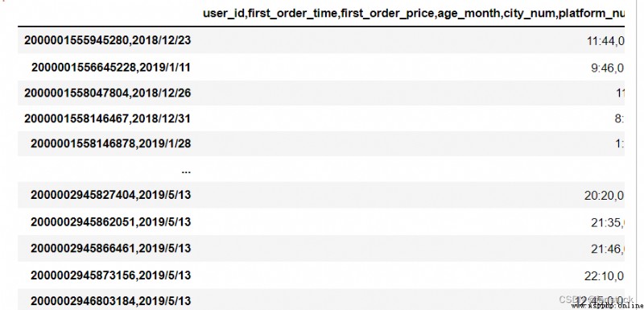The height and width of the screenshot is (310, 644).
Task: Select row index 2000001558146467,2018/12/31
Action: point(107,118)
